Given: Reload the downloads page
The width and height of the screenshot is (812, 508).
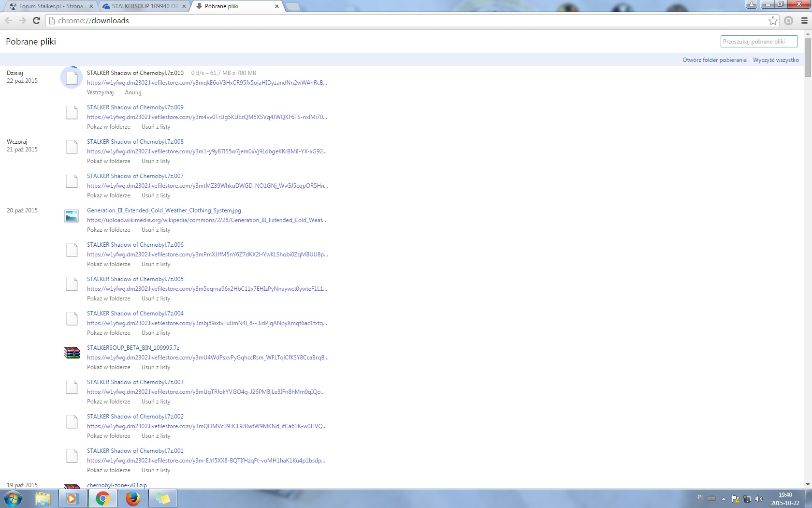Looking at the screenshot, I should (x=36, y=20).
